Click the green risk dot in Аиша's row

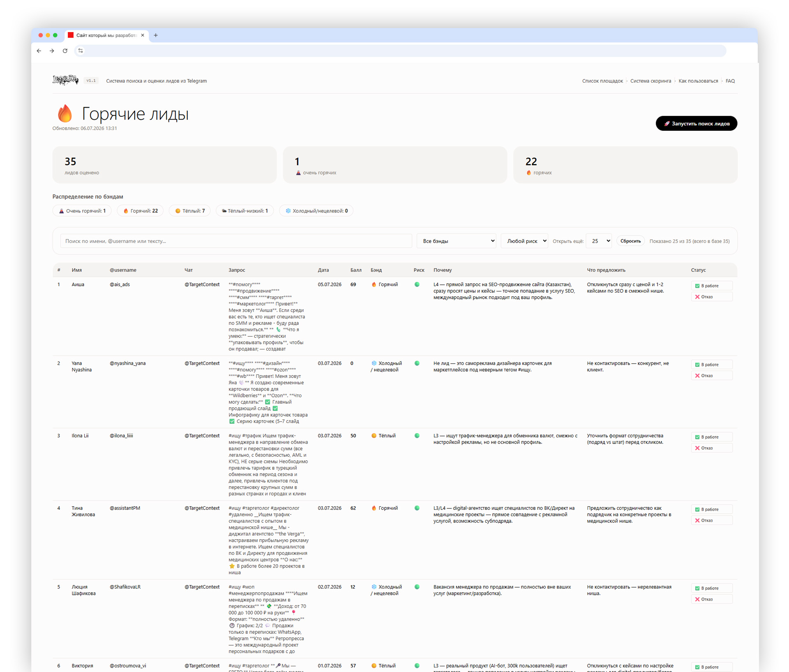click(x=417, y=284)
